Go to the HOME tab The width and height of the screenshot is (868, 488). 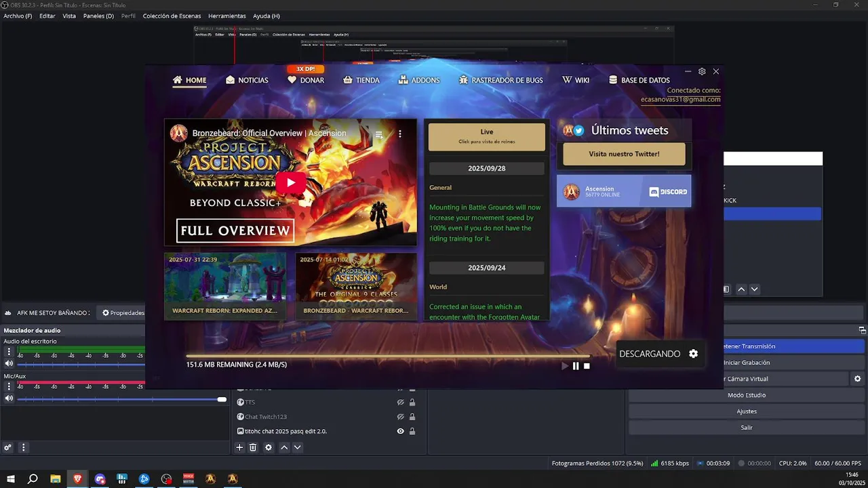[189, 80]
